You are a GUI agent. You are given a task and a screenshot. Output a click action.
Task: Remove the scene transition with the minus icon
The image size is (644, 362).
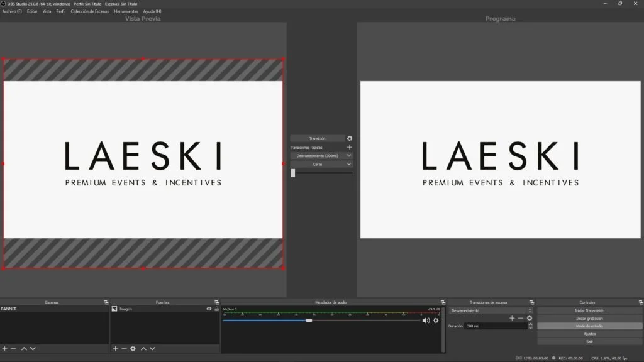click(521, 318)
